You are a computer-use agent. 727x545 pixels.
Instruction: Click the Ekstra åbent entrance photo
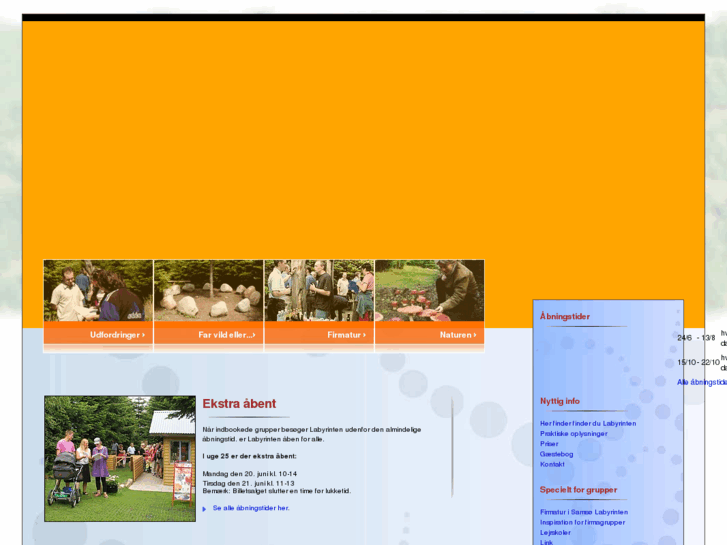pyautogui.click(x=120, y=459)
